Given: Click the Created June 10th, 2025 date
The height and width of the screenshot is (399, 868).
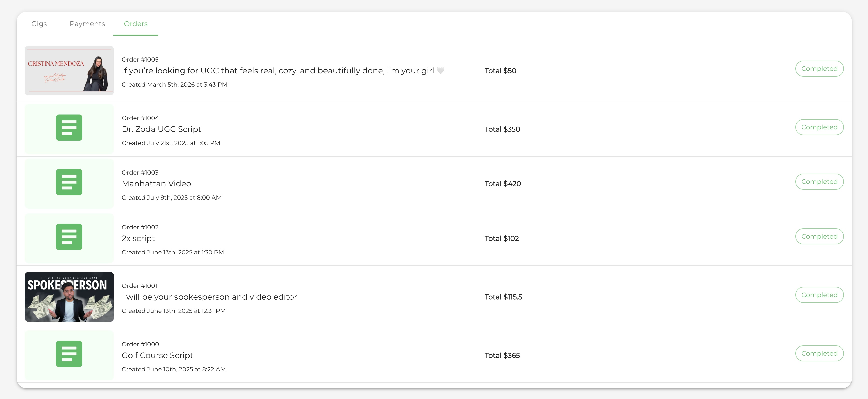Looking at the screenshot, I should [x=174, y=369].
